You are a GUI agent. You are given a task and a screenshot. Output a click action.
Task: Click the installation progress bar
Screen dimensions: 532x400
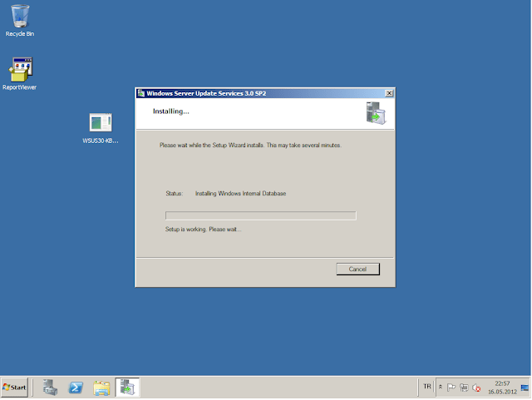click(260, 215)
